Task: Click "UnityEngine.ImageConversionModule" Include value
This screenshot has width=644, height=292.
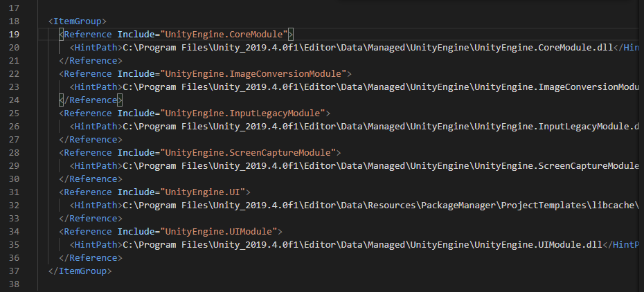Action: pos(253,74)
